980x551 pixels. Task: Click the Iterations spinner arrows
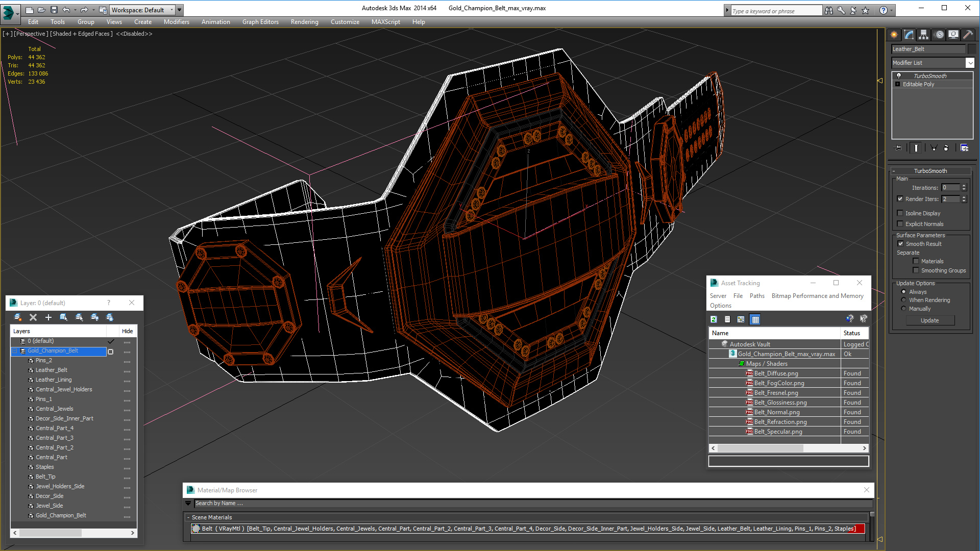[964, 188]
